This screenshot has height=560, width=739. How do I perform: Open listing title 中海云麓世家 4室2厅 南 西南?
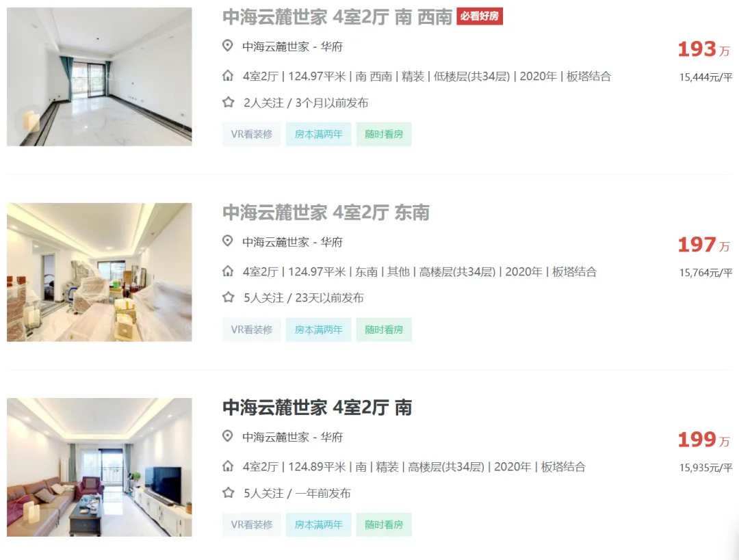pyautogui.click(x=337, y=17)
